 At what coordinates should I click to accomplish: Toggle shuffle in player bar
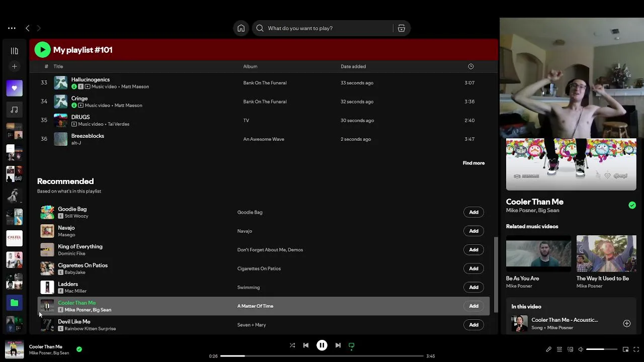pos(292,345)
